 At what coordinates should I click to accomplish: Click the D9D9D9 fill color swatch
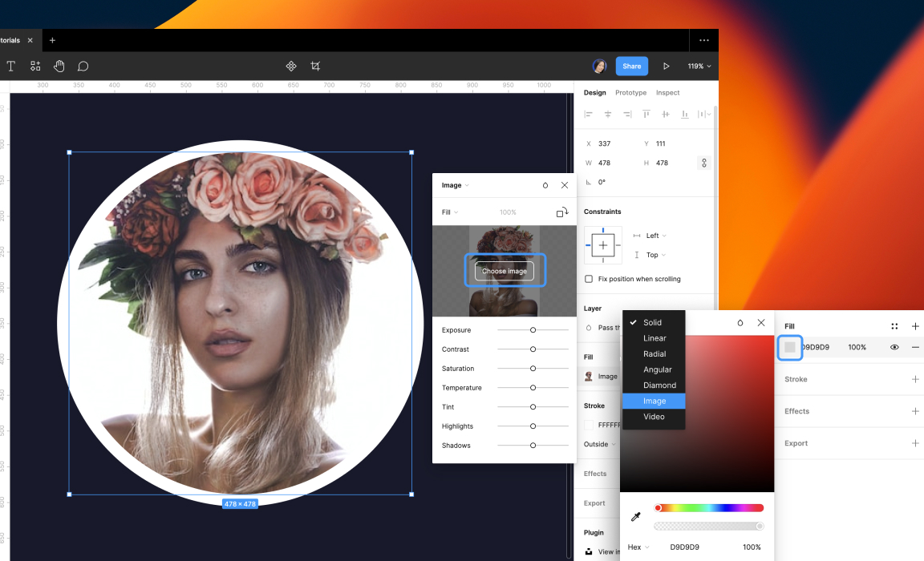tap(789, 347)
